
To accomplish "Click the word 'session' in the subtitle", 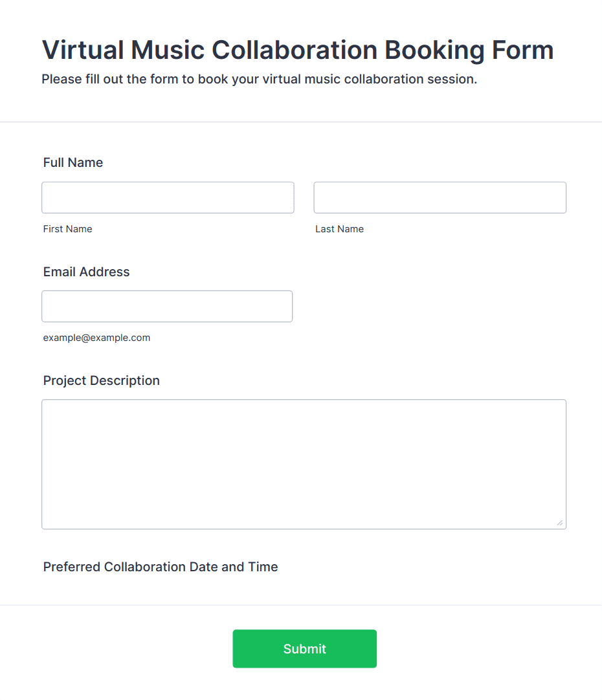I will click(x=451, y=80).
